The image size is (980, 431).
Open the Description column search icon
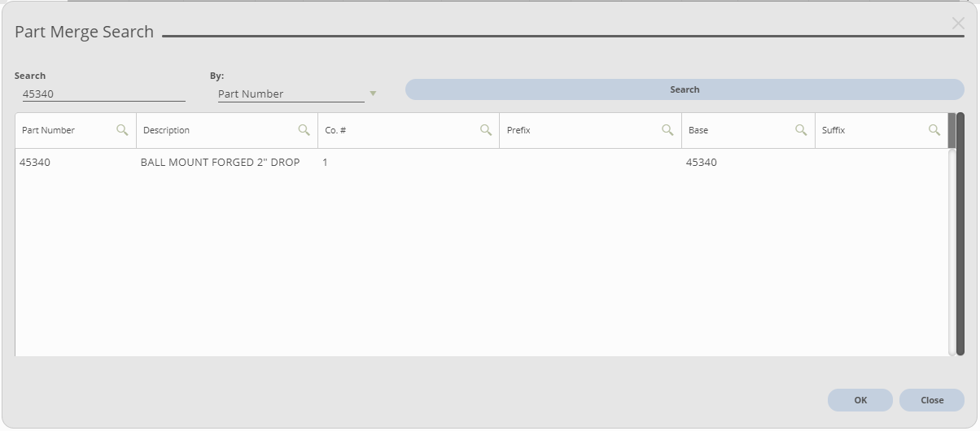304,130
